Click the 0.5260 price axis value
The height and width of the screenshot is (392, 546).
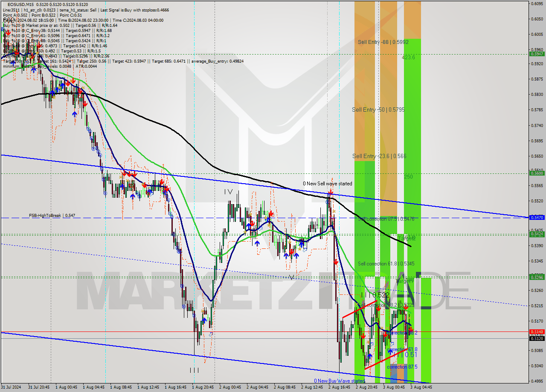pos(537,290)
